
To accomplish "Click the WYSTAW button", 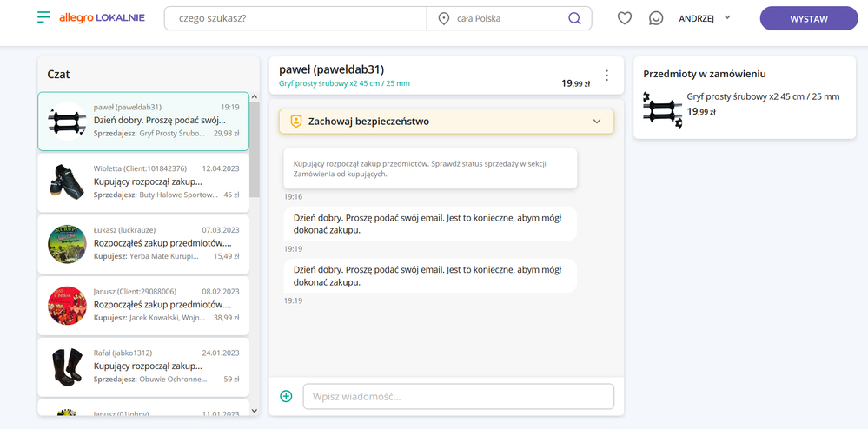I will click(808, 18).
